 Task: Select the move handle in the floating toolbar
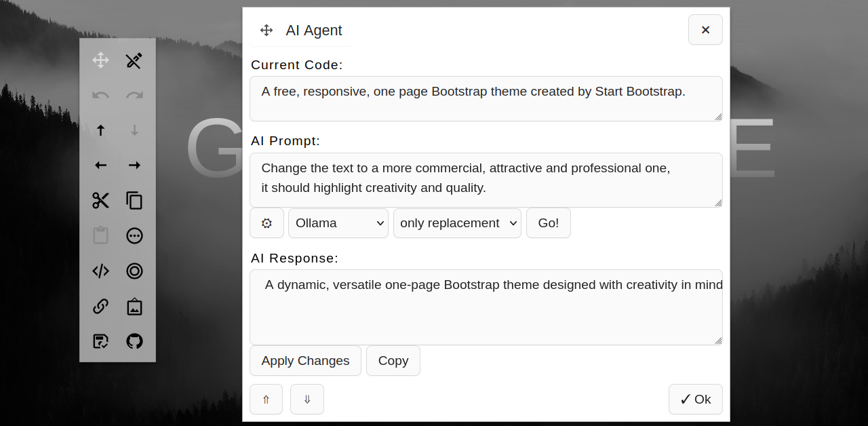101,60
